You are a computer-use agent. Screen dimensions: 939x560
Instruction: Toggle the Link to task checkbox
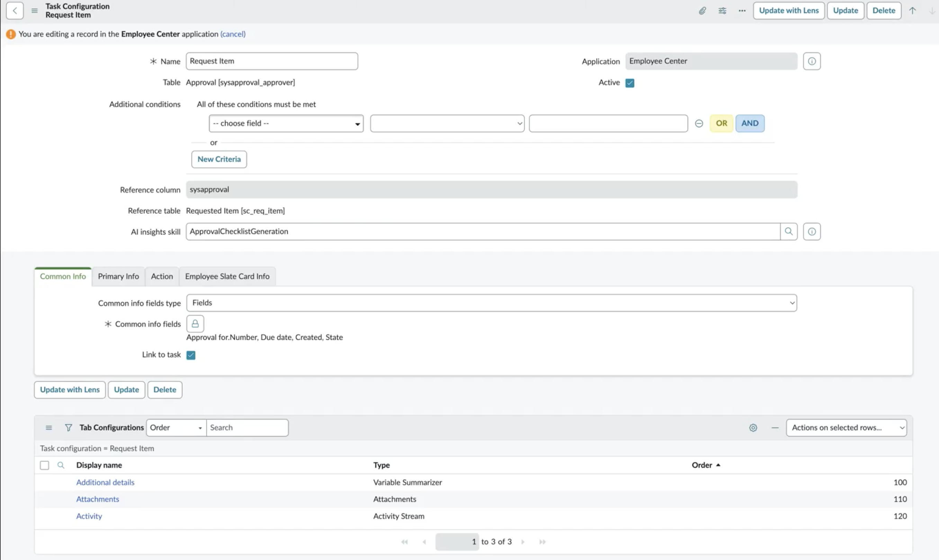click(190, 355)
